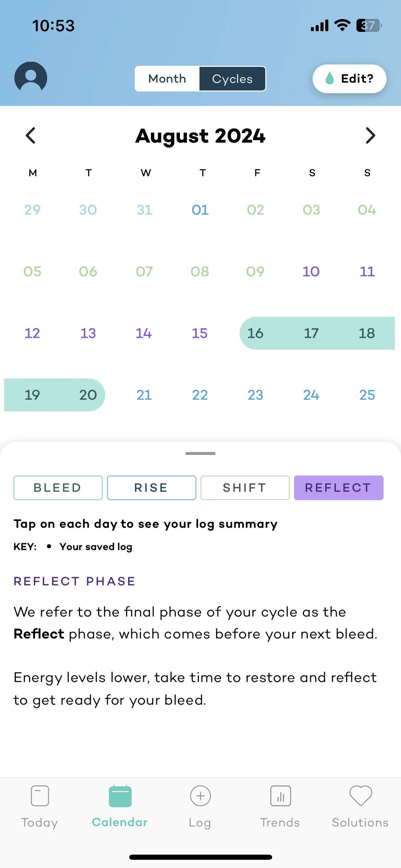Open the user profile avatar icon
Viewport: 401px width, 868px height.
tap(31, 77)
